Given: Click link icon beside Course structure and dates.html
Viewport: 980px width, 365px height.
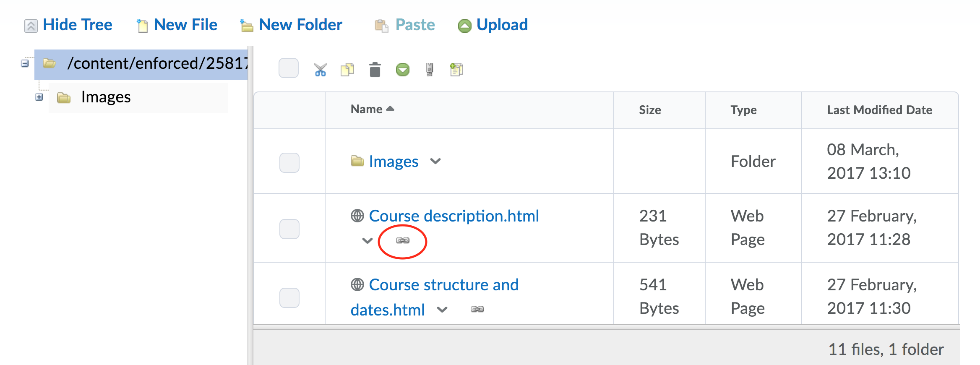Looking at the screenshot, I should point(477,310).
